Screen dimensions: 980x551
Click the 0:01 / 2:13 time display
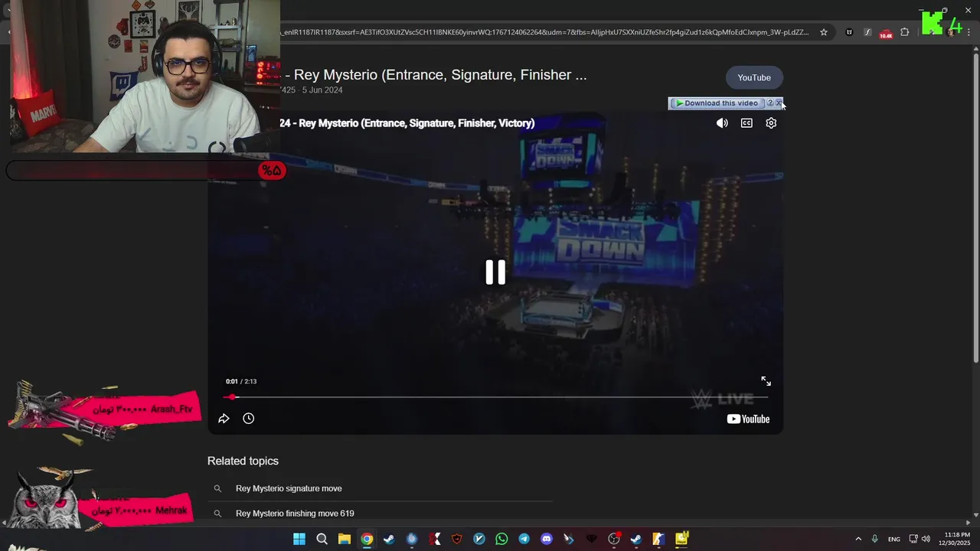click(x=241, y=381)
